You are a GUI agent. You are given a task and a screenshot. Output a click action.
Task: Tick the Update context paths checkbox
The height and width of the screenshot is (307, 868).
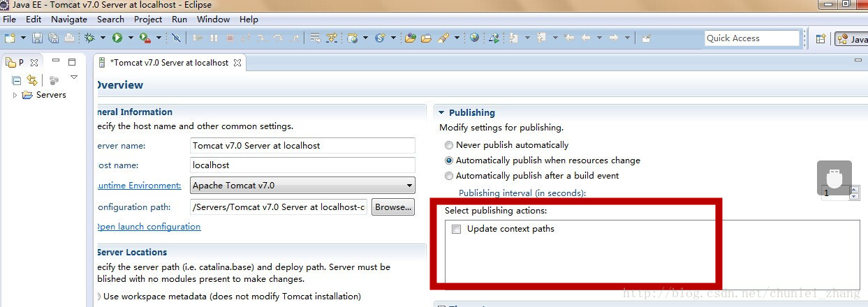[457, 229]
